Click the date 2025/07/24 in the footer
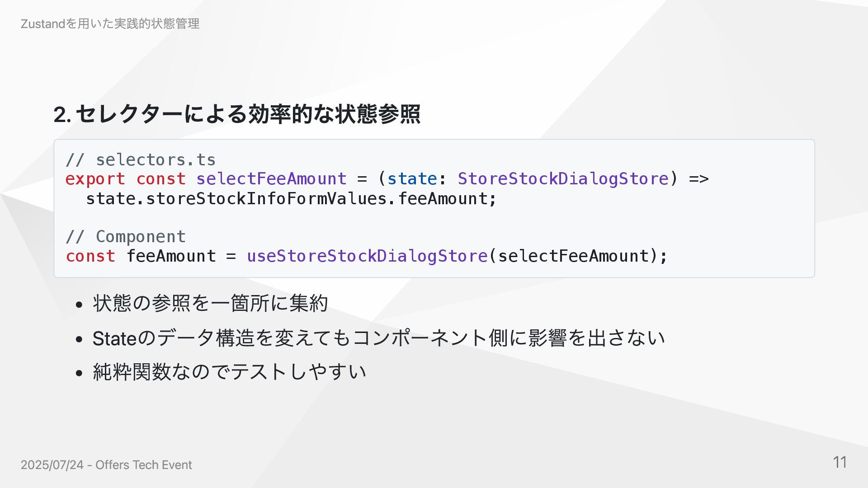The image size is (868, 488). pos(52,465)
